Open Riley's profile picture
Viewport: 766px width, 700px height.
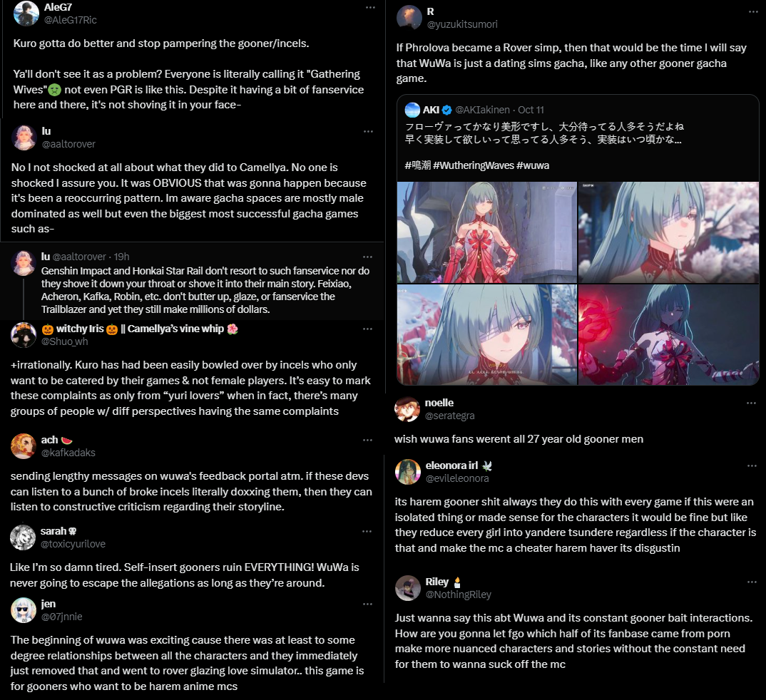point(407,587)
